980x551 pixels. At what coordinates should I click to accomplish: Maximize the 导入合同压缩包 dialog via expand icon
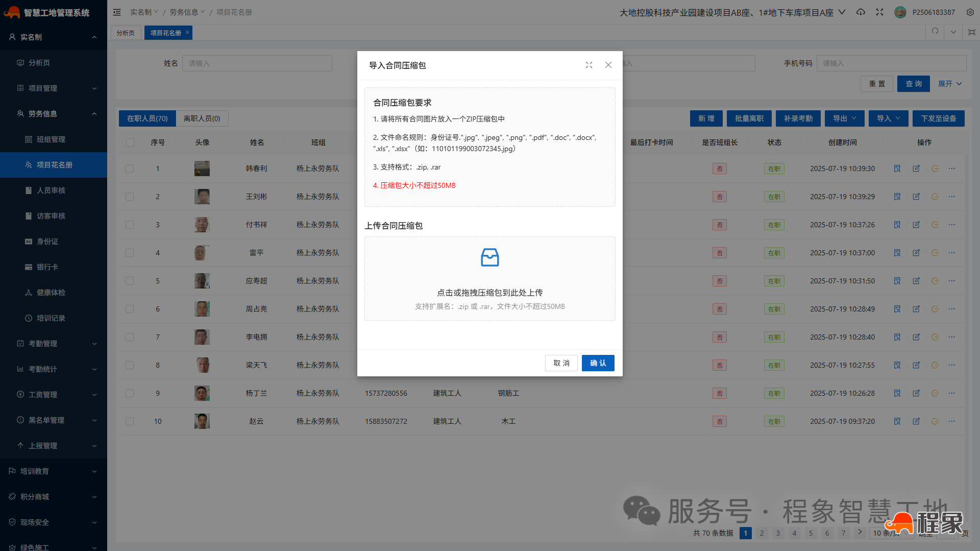pos(589,65)
